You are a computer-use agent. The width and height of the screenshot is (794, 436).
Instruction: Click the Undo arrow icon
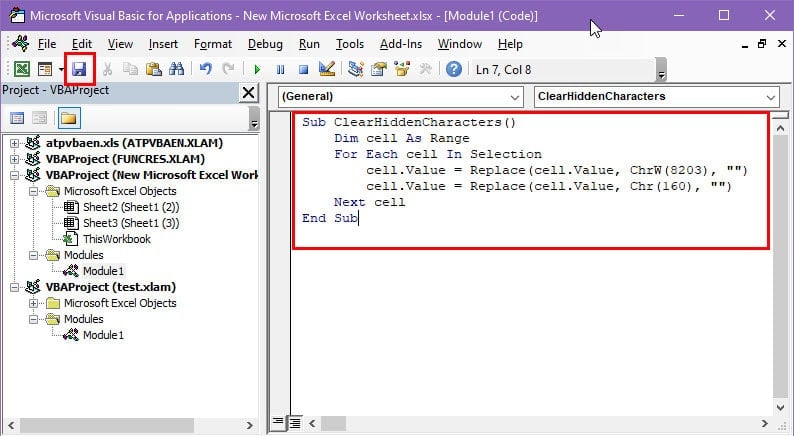coord(205,69)
